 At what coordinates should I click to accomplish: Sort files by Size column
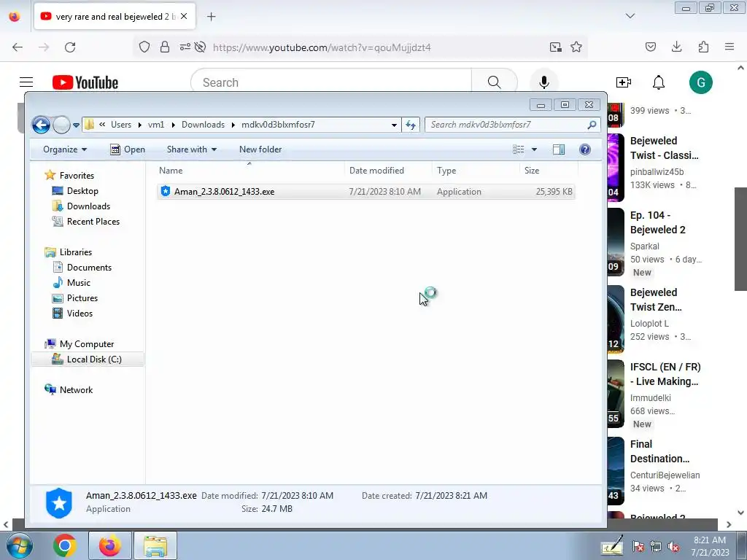pos(549,171)
